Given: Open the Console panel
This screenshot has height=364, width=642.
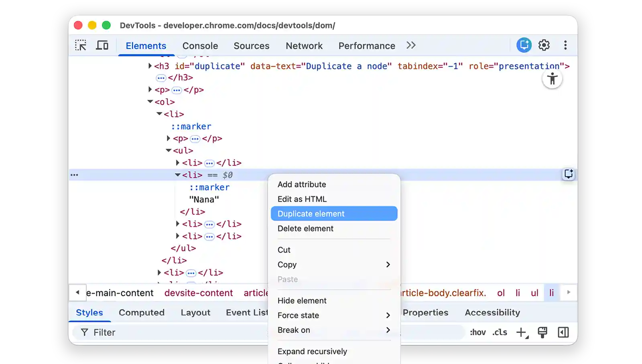Looking at the screenshot, I should (x=200, y=45).
